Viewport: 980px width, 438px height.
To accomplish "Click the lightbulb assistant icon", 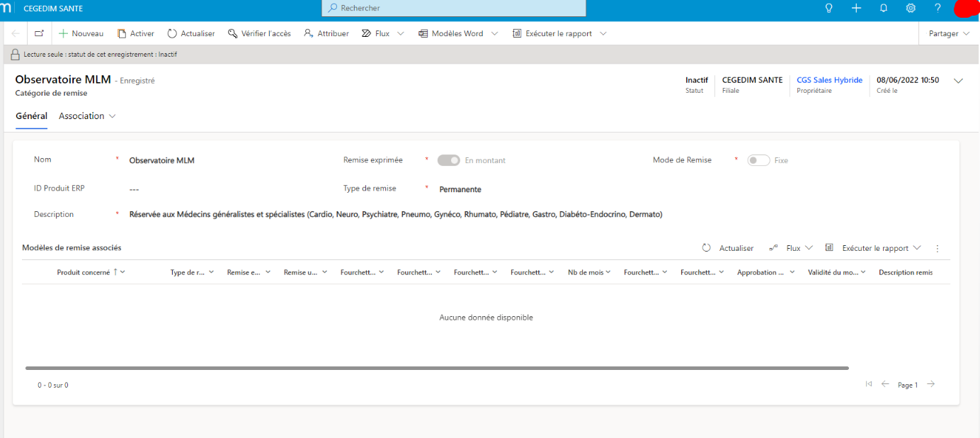I will click(x=829, y=8).
